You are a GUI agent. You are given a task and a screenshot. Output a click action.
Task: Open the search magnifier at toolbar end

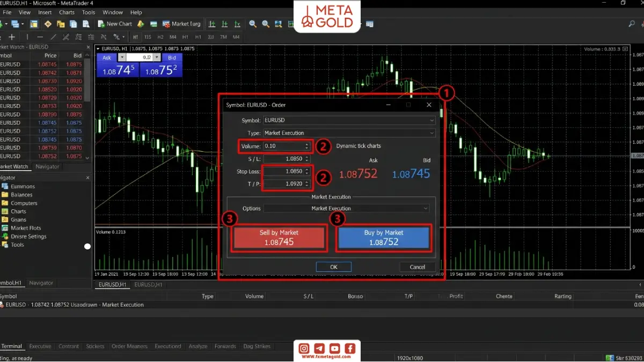pos(632,24)
